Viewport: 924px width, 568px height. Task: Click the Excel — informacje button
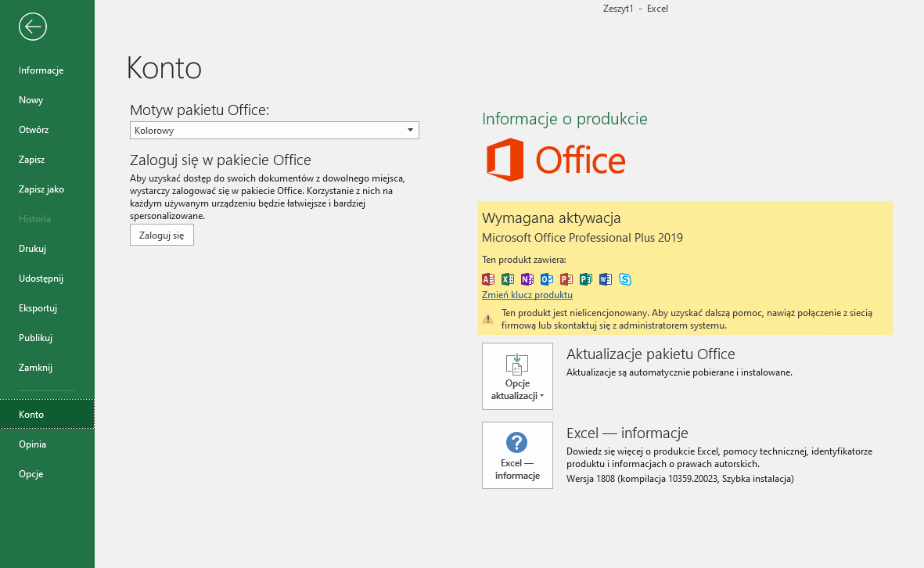(x=517, y=455)
